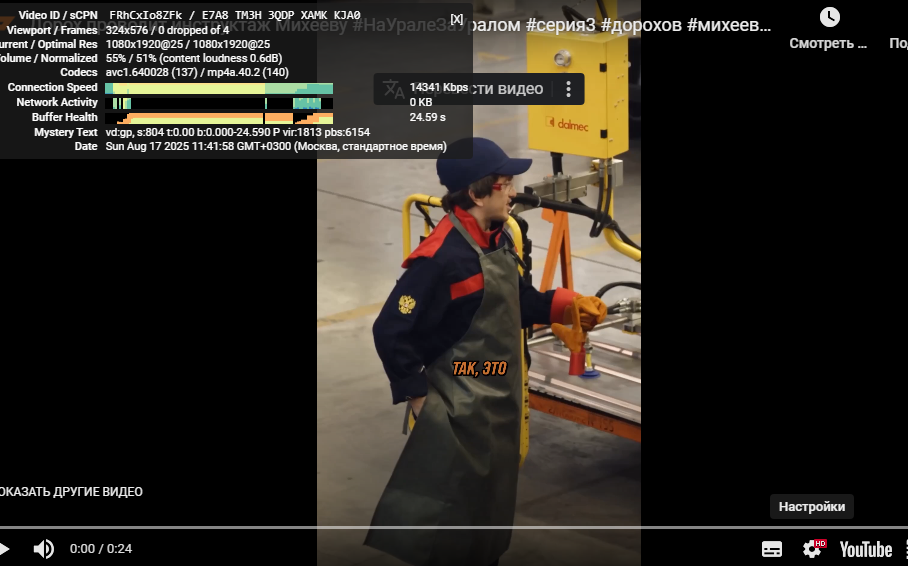Click the '24.59 s' buffer value

(427, 117)
